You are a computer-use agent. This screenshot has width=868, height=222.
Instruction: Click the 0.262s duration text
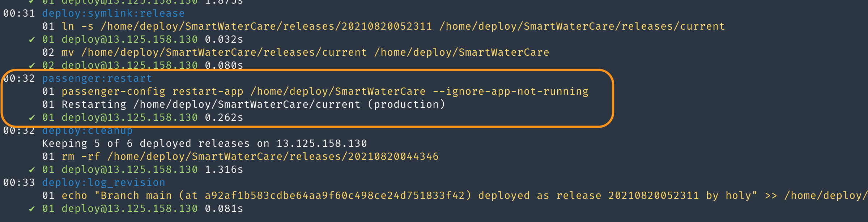pos(224,118)
